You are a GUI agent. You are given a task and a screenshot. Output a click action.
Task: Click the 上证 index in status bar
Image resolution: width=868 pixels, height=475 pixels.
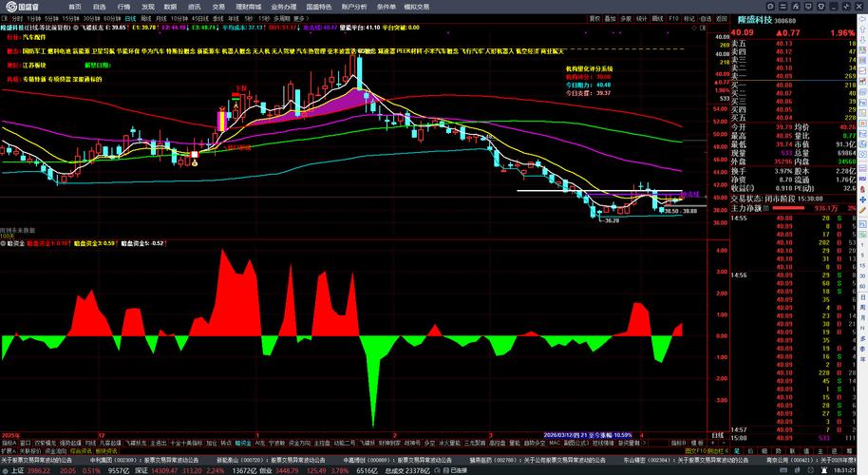click(x=18, y=470)
